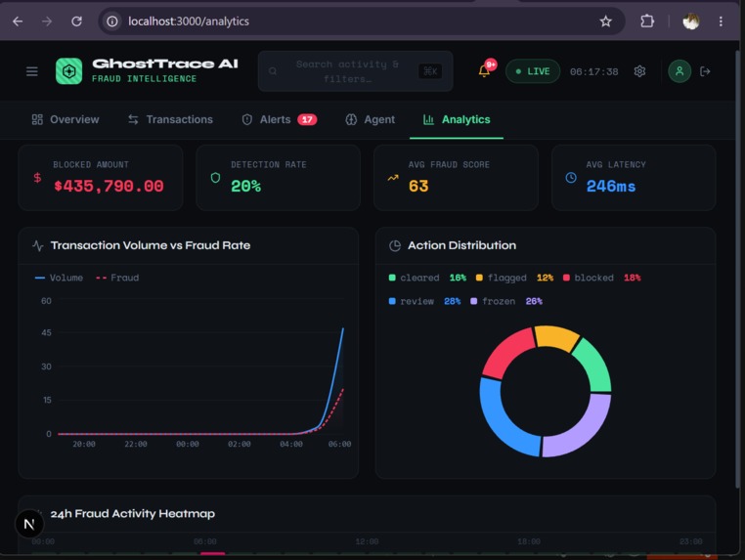The height and width of the screenshot is (560, 745).
Task: Toggle the Fraud legend entry
Action: click(x=117, y=278)
